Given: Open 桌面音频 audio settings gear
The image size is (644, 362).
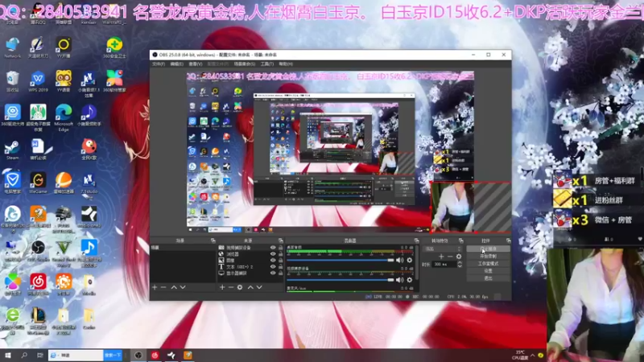Looking at the screenshot, I should pyautogui.click(x=410, y=260).
